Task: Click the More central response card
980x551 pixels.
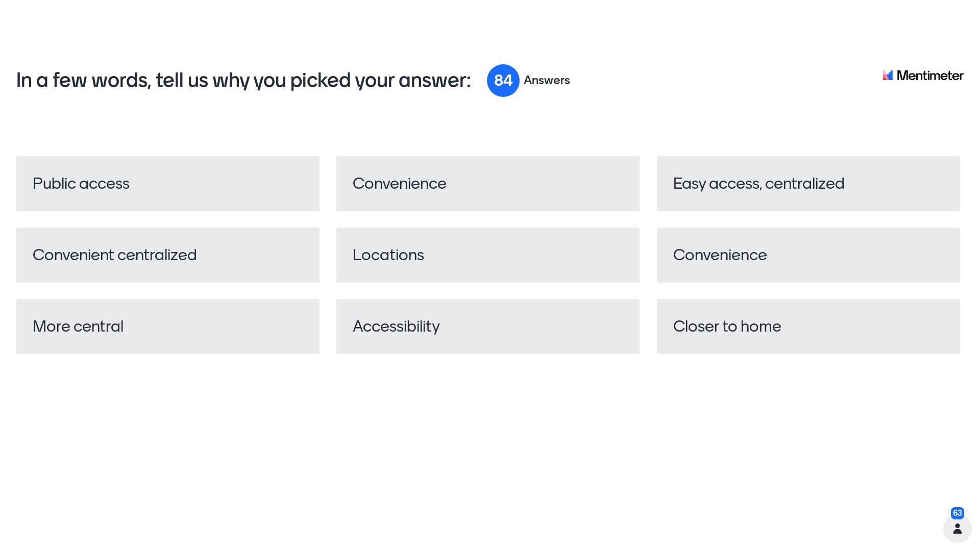Action: click(x=167, y=327)
